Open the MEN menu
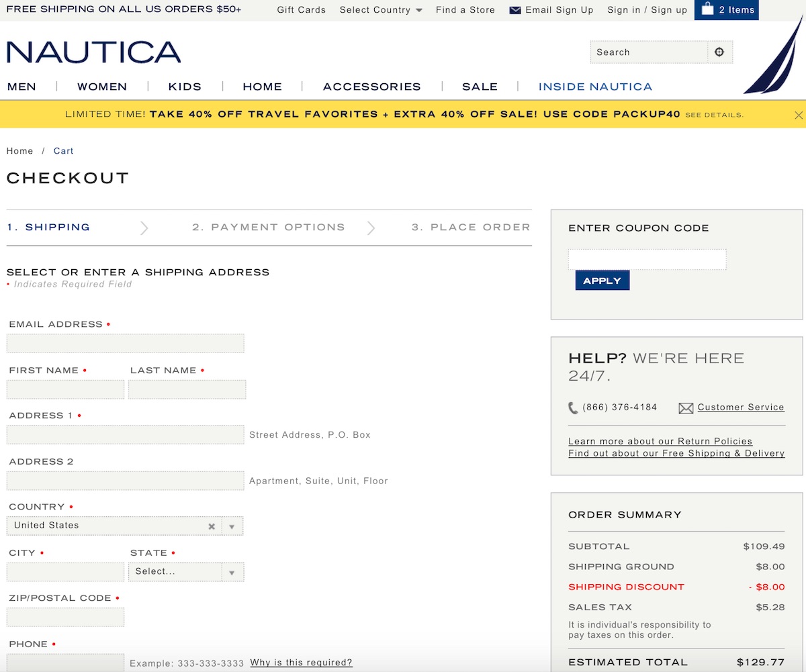806x672 pixels. (21, 87)
